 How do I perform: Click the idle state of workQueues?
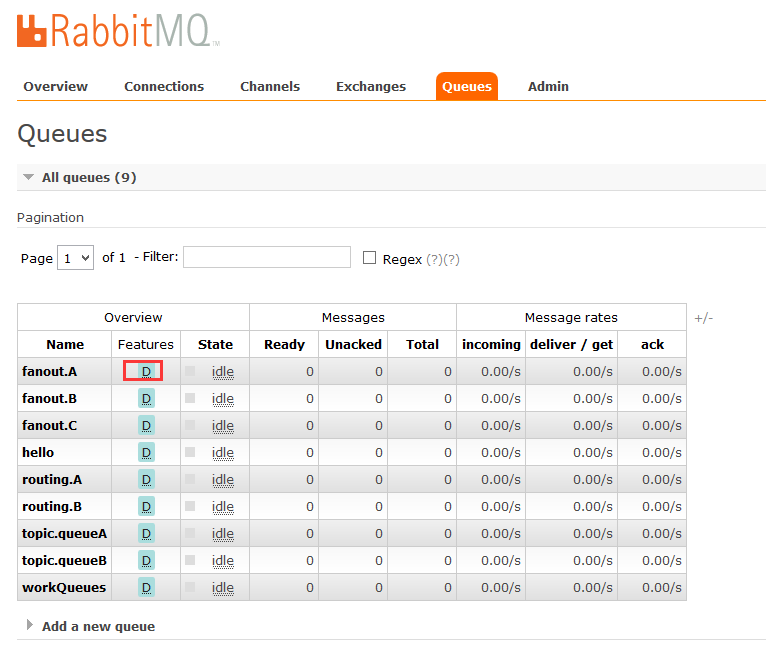point(223,587)
